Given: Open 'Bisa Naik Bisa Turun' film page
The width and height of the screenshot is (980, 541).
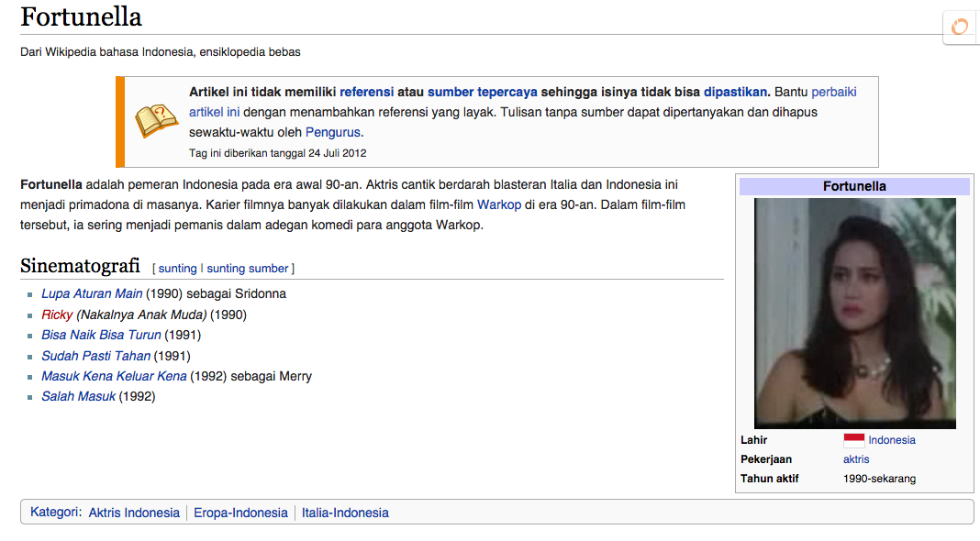Looking at the screenshot, I should pyautogui.click(x=101, y=335).
